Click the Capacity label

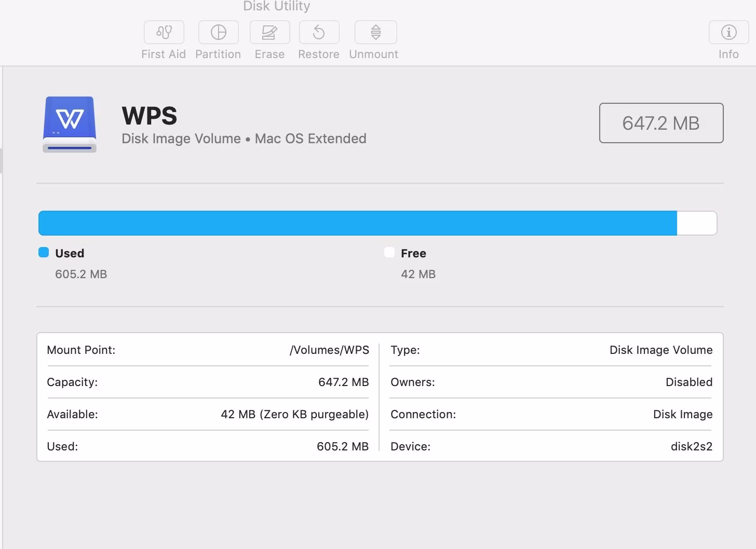coord(72,382)
